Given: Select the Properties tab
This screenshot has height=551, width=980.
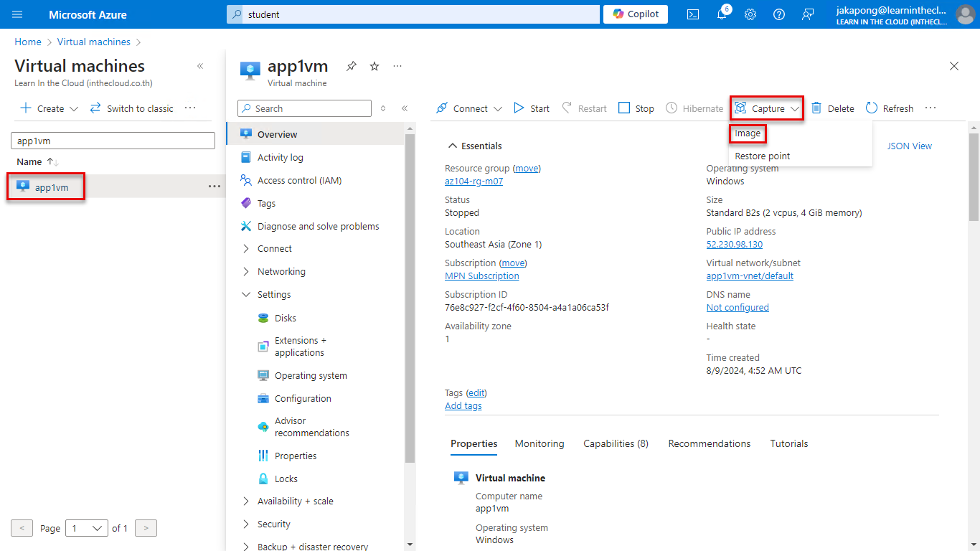Looking at the screenshot, I should [x=474, y=443].
